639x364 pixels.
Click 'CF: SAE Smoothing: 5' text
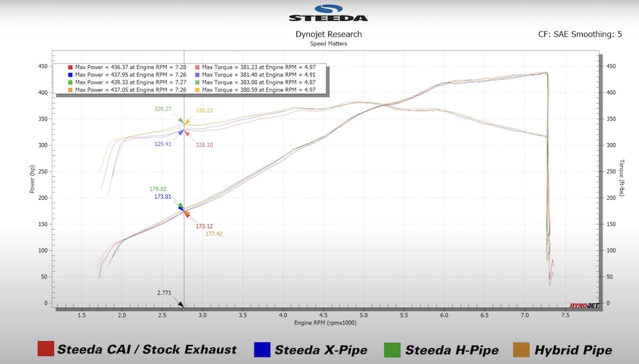(x=580, y=34)
